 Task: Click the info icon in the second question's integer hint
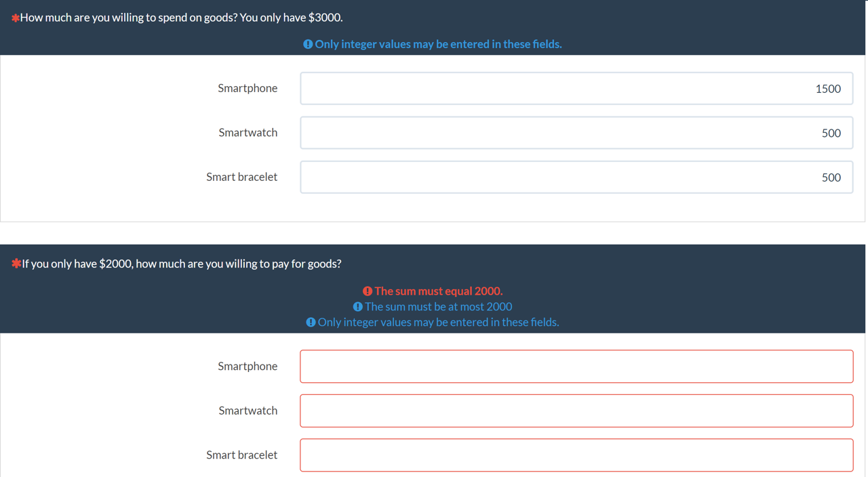pyautogui.click(x=311, y=322)
